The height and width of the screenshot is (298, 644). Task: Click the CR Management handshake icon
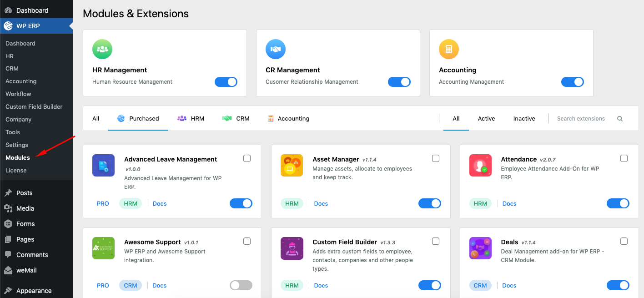(x=276, y=49)
